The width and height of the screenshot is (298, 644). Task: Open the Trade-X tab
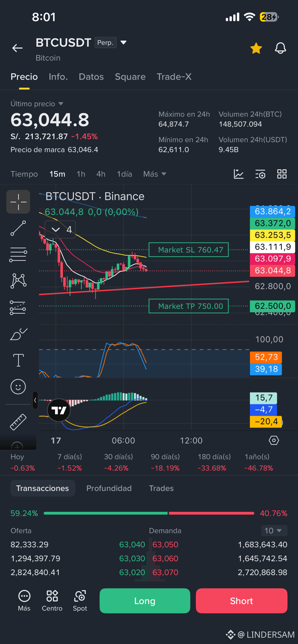coord(174,77)
